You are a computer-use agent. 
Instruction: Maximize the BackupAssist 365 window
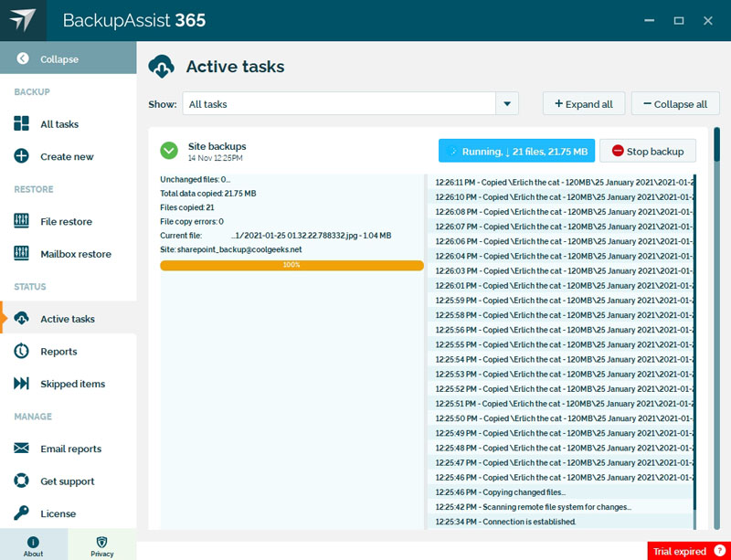coord(679,20)
